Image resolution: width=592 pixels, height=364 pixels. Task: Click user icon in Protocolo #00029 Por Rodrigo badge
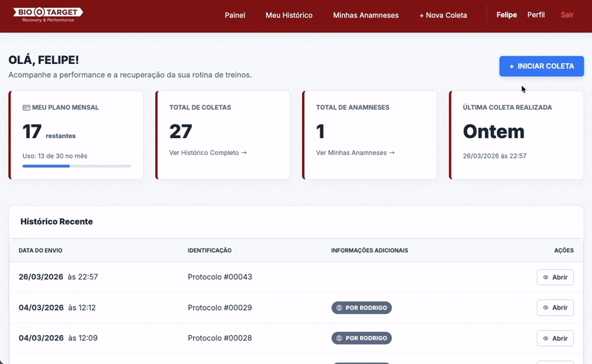pyautogui.click(x=340, y=308)
